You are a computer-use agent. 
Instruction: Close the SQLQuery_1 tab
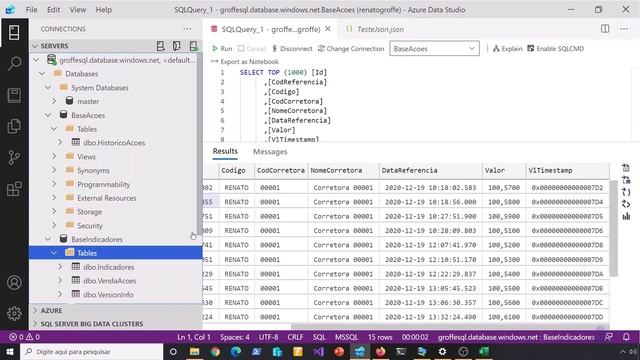(328, 29)
